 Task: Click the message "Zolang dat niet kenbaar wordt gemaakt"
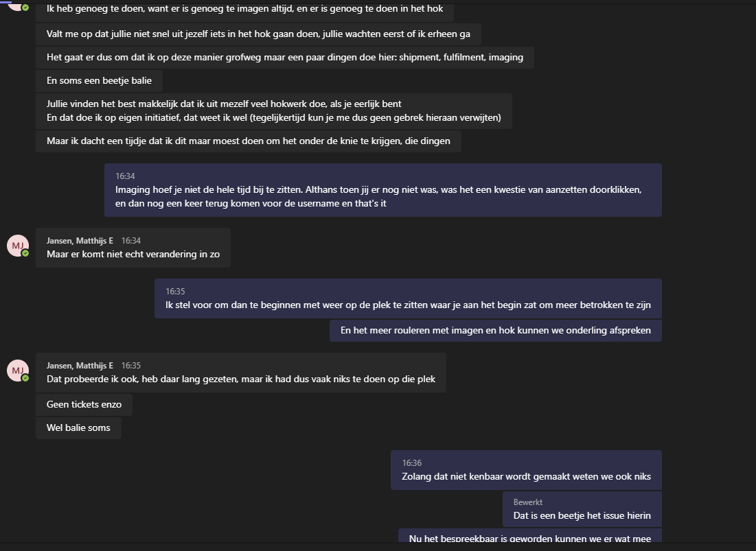point(526,477)
